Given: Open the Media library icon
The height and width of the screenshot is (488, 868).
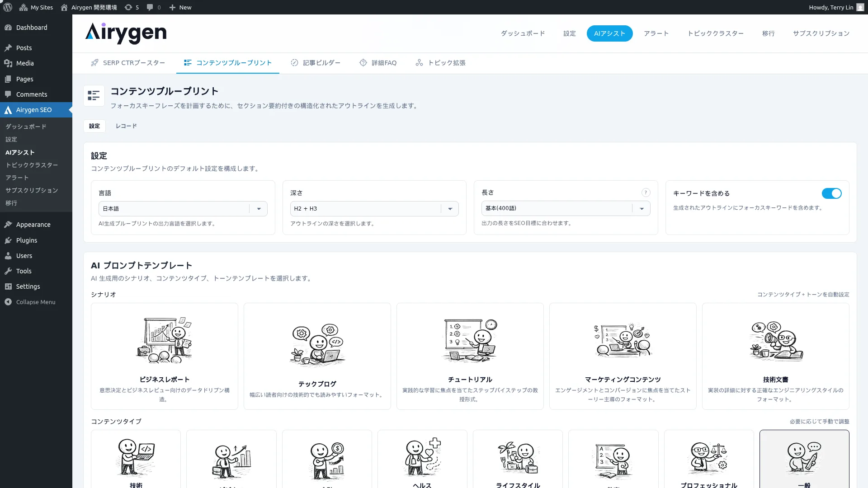Looking at the screenshot, I should [x=8, y=63].
